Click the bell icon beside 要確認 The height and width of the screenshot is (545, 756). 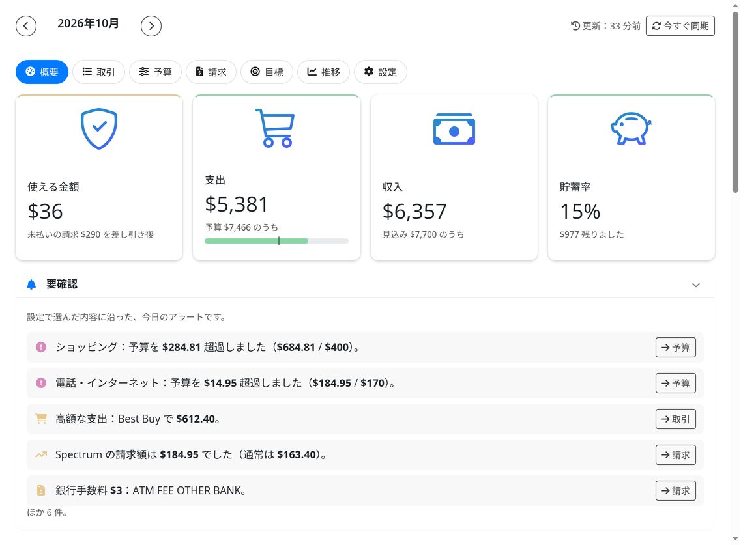click(31, 285)
